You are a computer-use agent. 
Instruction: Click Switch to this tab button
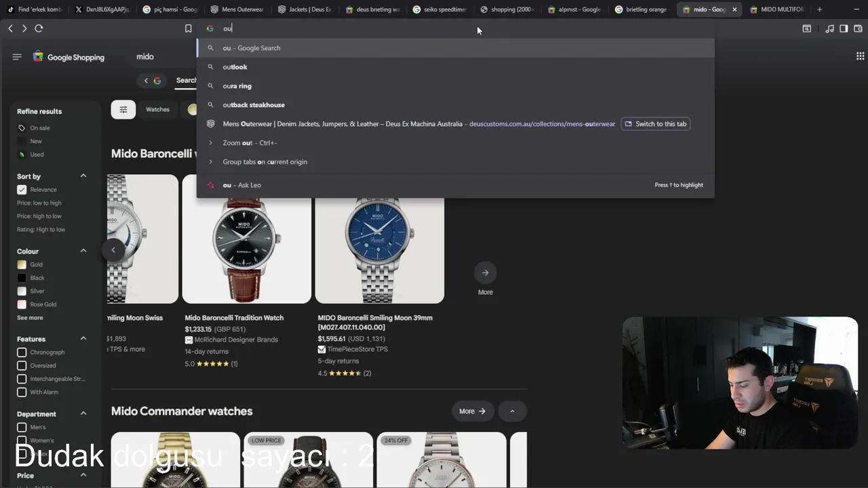pos(655,124)
